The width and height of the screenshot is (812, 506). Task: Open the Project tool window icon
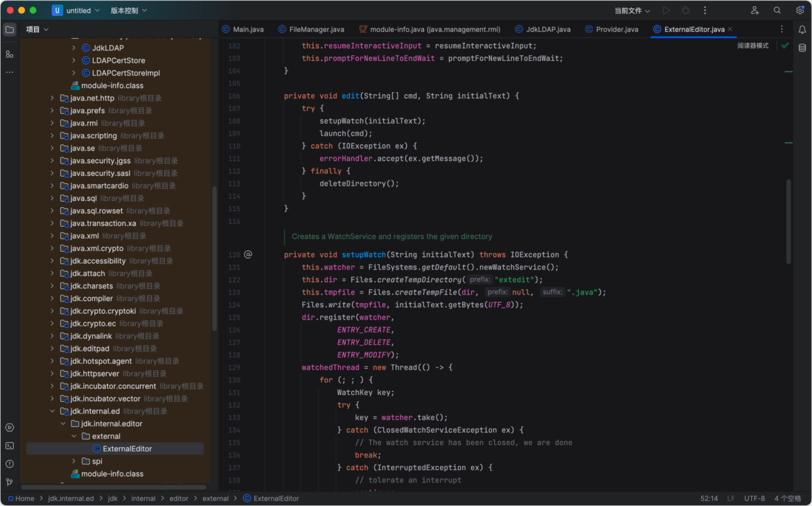pos(10,30)
